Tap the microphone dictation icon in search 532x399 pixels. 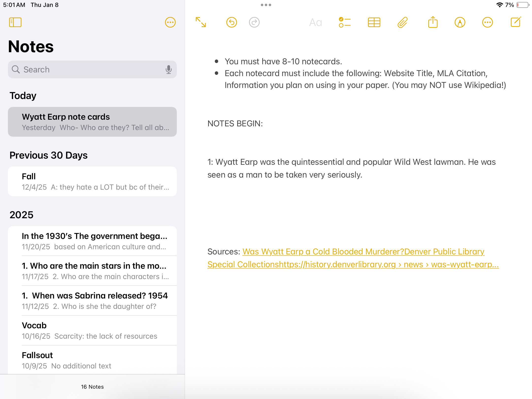pos(169,69)
